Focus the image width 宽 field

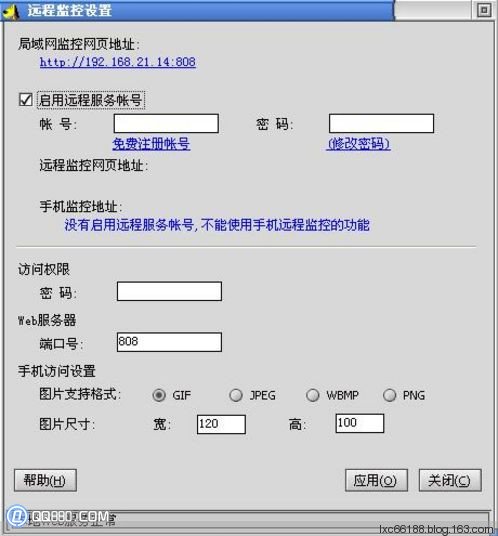[x=221, y=424]
